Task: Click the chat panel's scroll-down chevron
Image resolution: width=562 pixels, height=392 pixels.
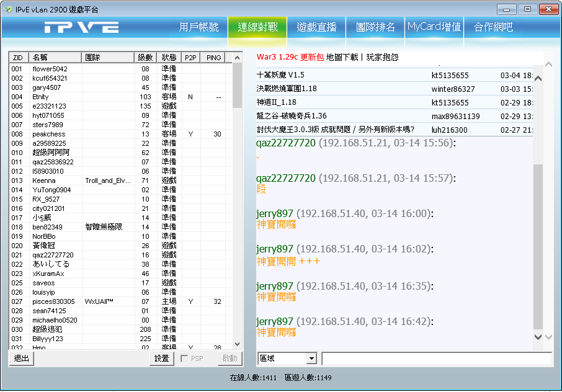Action: tap(538, 336)
